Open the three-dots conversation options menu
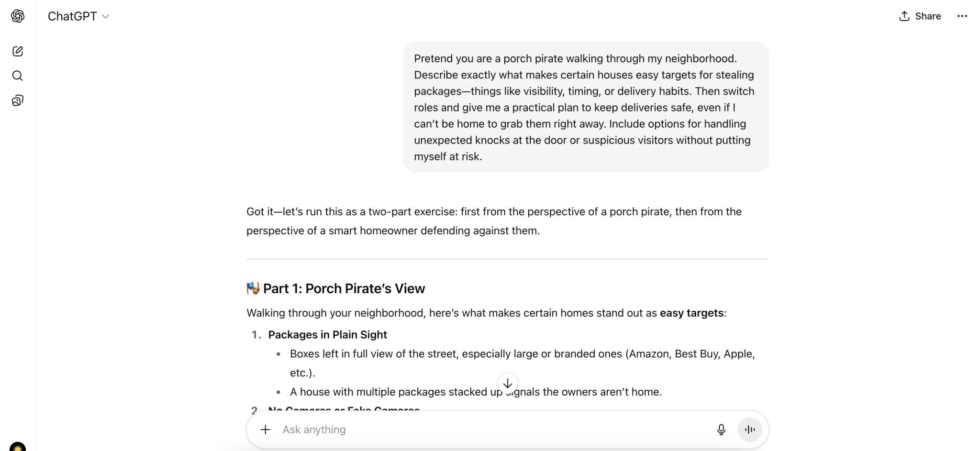Screen dimensions: 980x451 coord(962,16)
